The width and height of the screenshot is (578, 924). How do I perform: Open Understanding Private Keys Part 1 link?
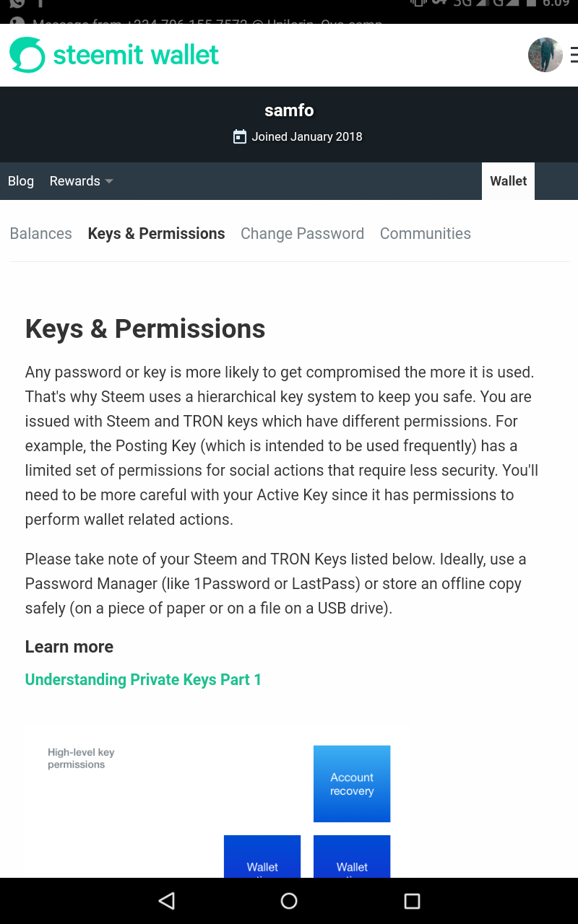(x=143, y=679)
